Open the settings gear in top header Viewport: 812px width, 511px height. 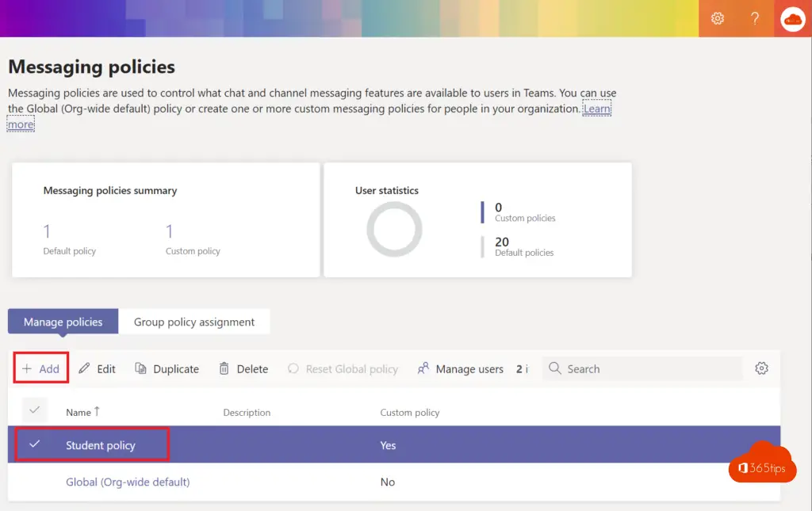tap(718, 18)
